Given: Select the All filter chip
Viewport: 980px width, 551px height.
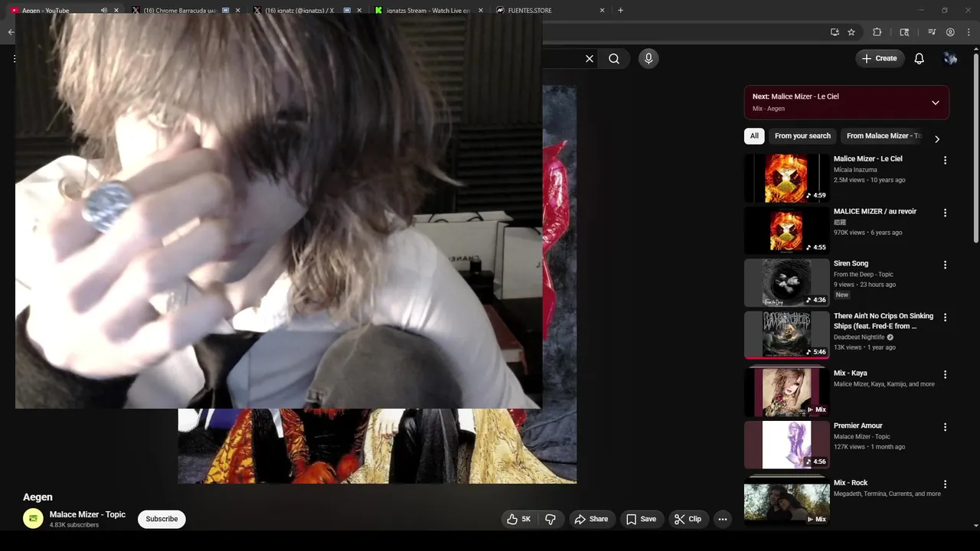Looking at the screenshot, I should point(754,135).
